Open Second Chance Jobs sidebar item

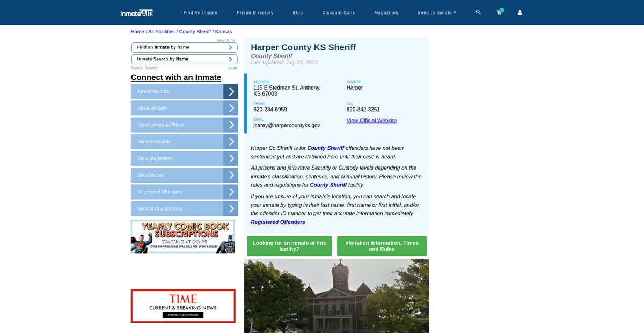point(177,209)
